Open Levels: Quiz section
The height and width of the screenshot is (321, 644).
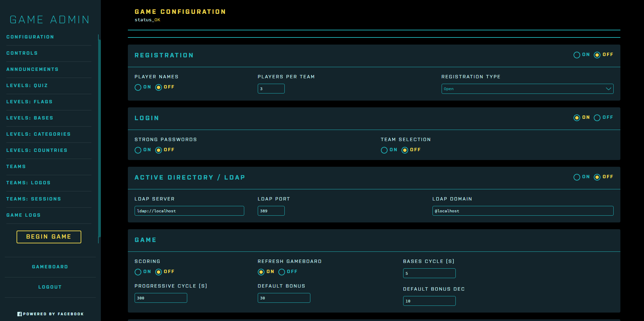pos(27,86)
